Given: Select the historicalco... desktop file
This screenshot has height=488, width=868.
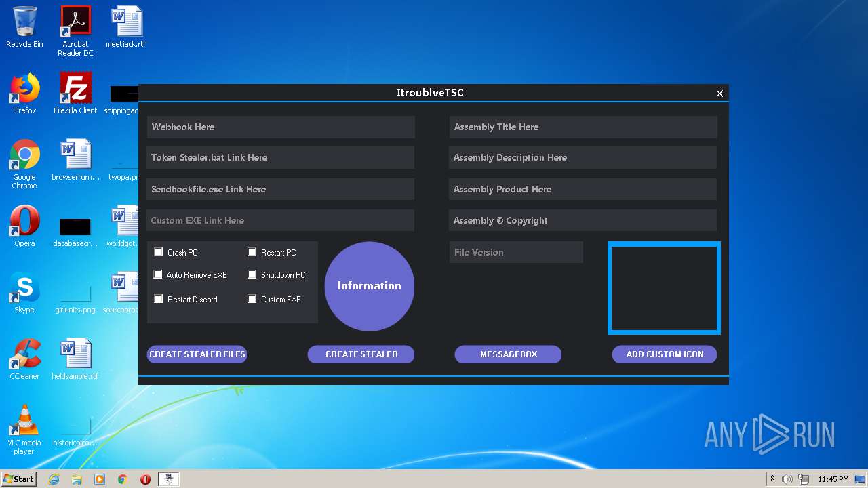Looking at the screenshot, I should point(75,432).
